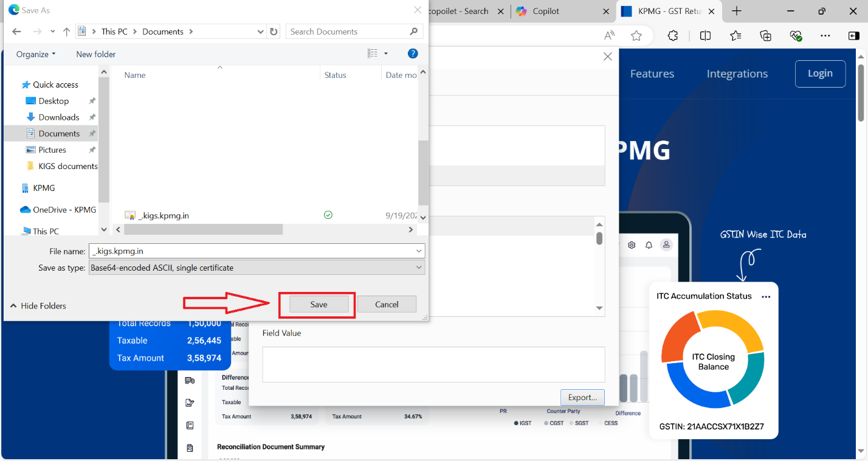Open Features in KPMG site navigation
The height and width of the screenshot is (461, 868).
coord(652,74)
